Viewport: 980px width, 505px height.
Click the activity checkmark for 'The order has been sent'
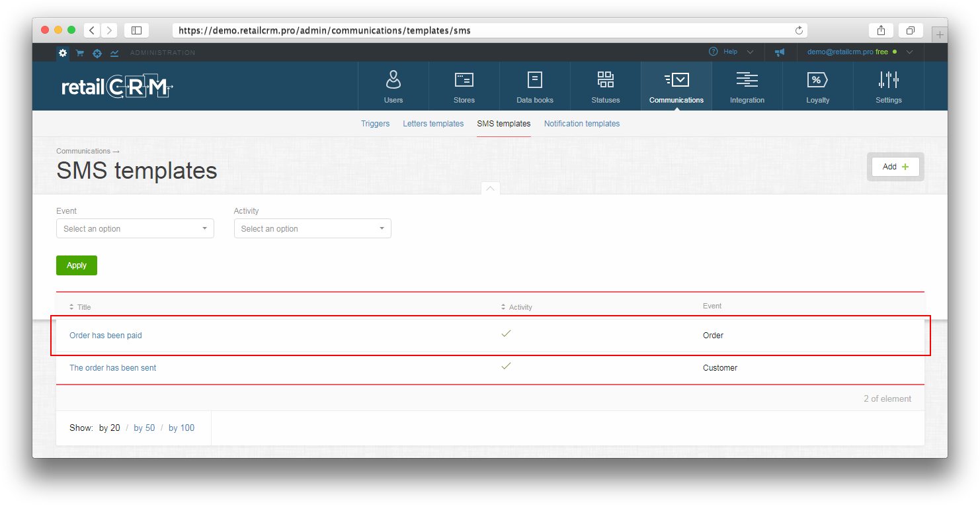click(x=506, y=366)
